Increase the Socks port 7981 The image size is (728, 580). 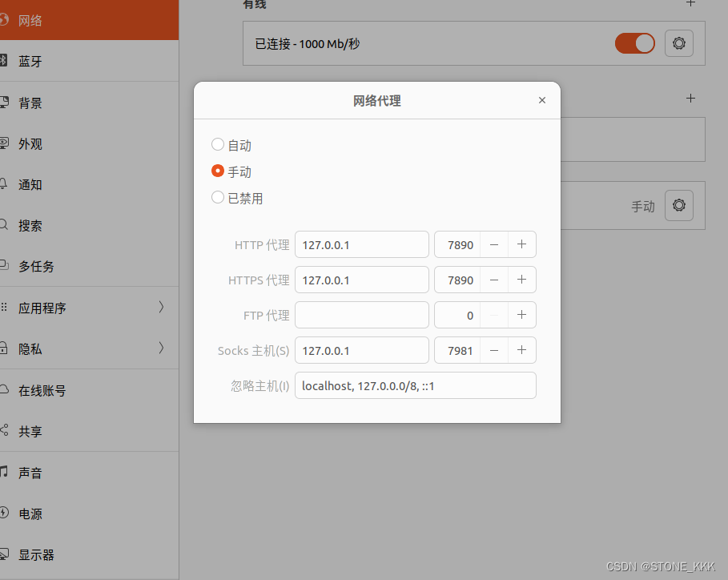[522, 351]
